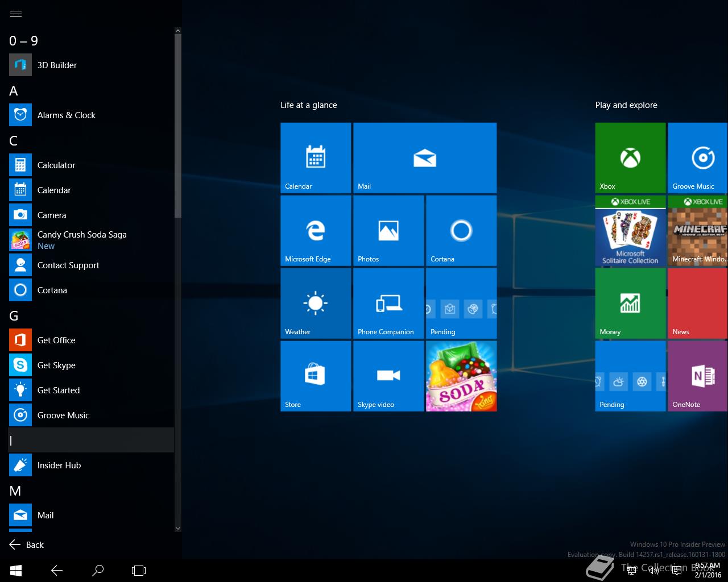Image resolution: width=728 pixels, height=582 pixels.
Task: Click the app list scrollbar thumb
Action: (177, 126)
